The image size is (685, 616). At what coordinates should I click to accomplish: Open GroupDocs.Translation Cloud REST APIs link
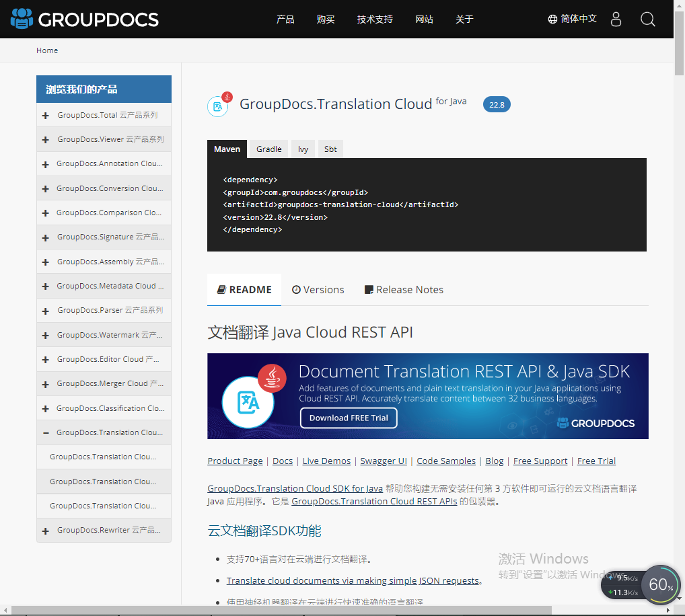tap(374, 501)
